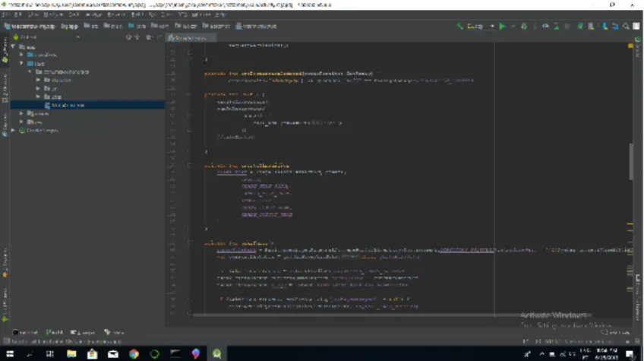Open the Terminal tool window tab
The height and width of the screenshot is (361, 644).
pos(26,332)
